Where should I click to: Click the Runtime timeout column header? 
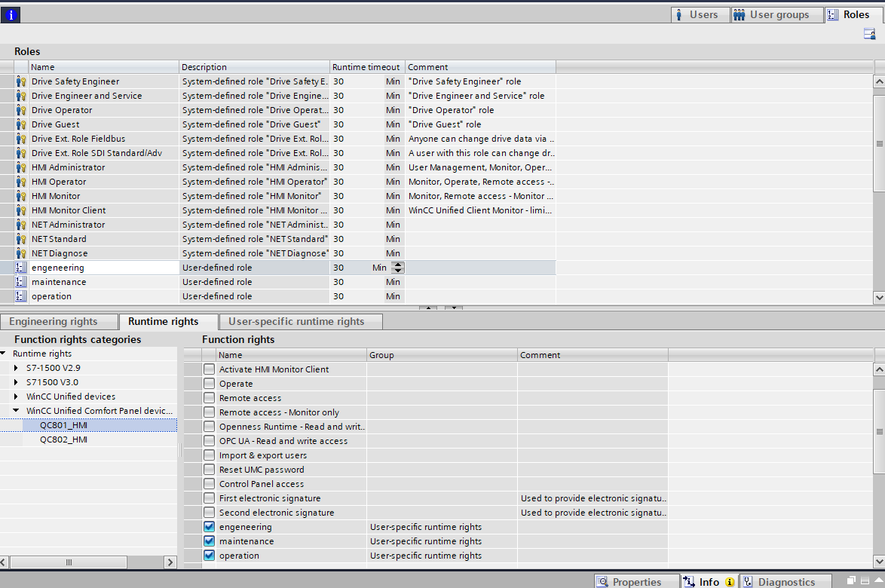(367, 67)
